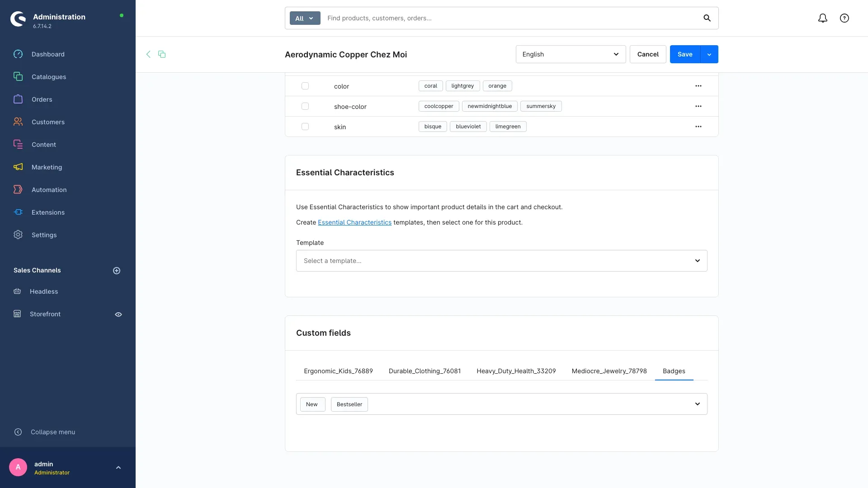Open the Content section icon
Image resolution: width=868 pixels, height=488 pixels.
(18, 145)
